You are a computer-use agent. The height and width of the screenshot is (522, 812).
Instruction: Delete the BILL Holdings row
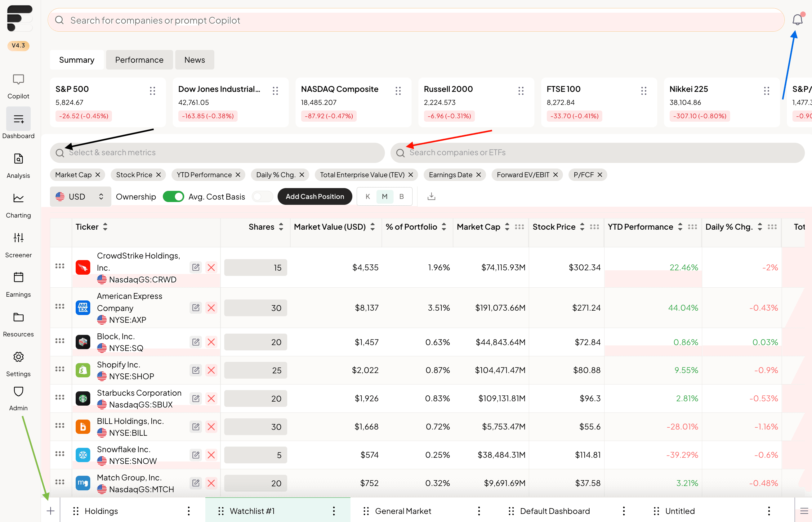tap(211, 426)
